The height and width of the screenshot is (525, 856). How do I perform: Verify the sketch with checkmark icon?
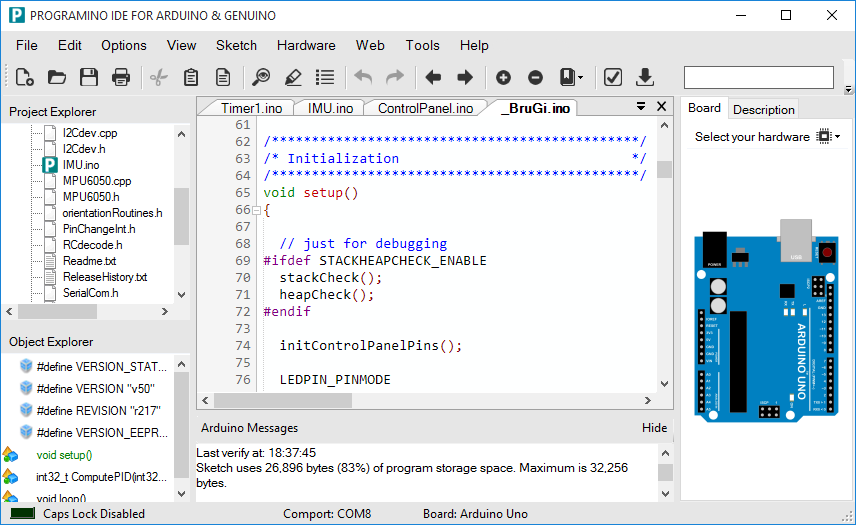[613, 77]
